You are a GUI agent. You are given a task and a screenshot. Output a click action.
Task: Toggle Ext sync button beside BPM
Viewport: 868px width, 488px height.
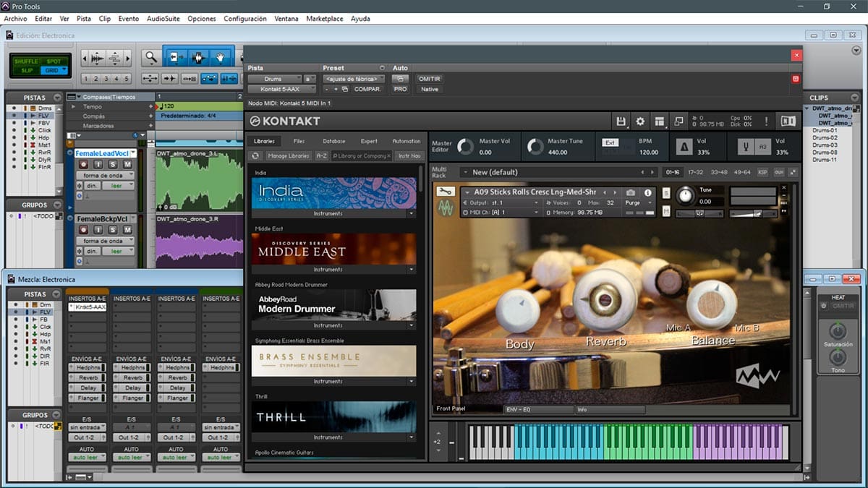coord(610,142)
